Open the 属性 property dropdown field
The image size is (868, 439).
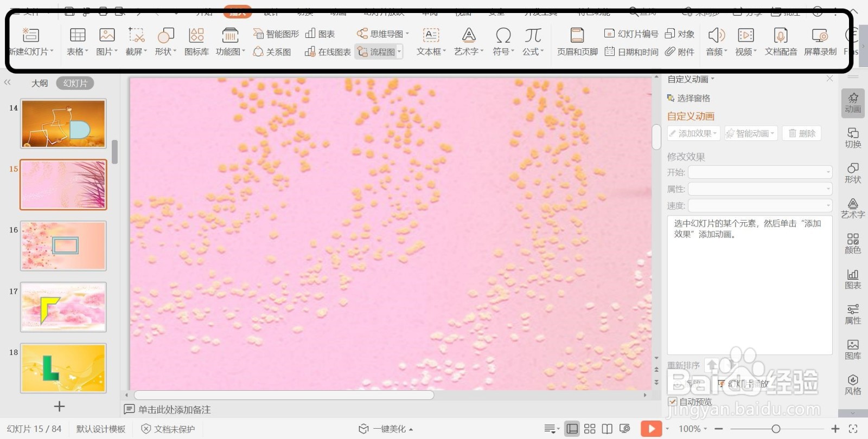point(760,189)
